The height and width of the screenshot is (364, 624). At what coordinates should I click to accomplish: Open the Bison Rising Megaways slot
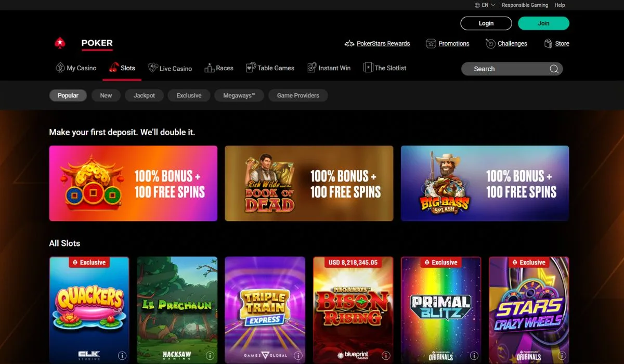[x=353, y=310]
